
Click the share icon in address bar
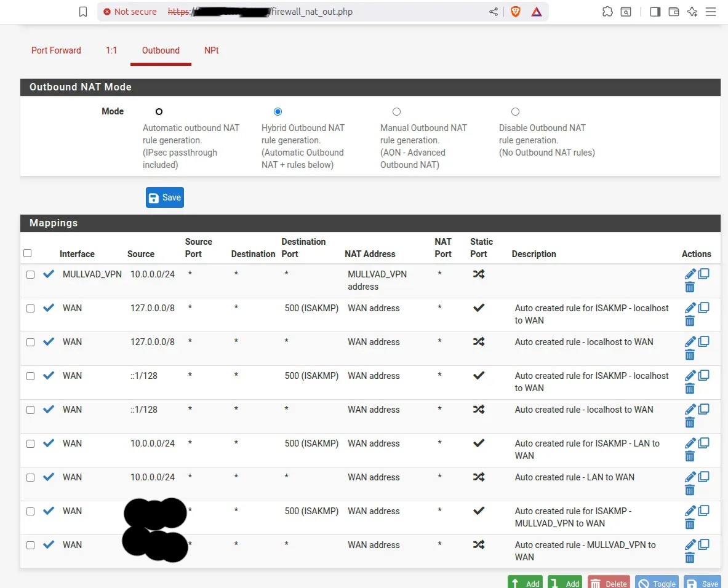tap(494, 12)
